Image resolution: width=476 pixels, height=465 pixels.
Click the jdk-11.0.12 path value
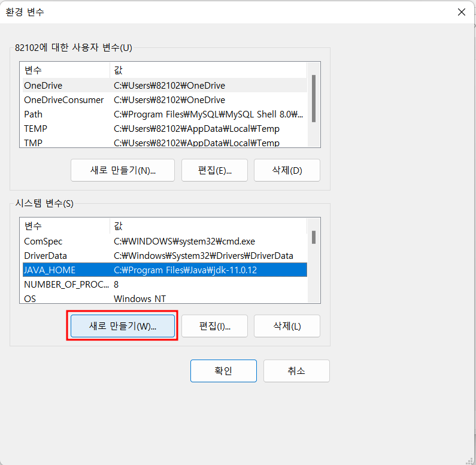[x=185, y=270]
